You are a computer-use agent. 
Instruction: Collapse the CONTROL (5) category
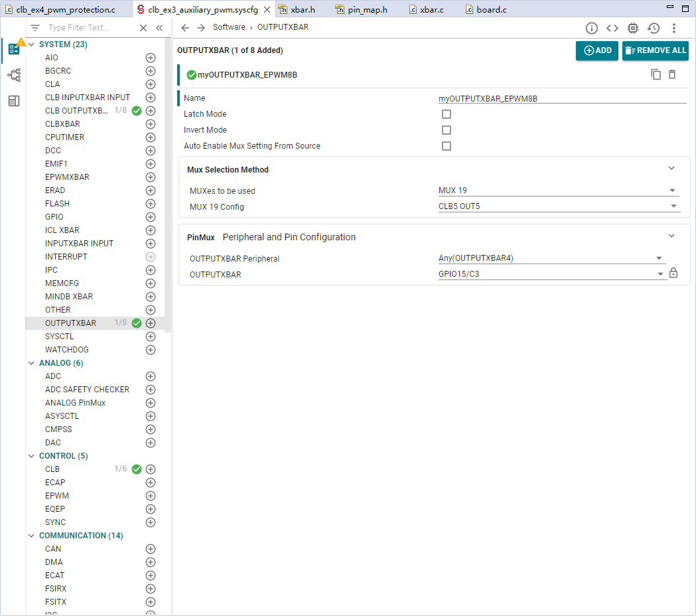[31, 456]
